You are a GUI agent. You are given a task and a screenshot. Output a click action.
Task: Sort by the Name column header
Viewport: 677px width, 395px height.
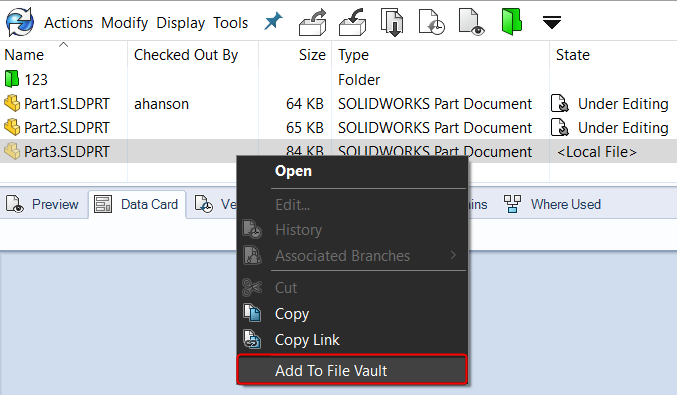tap(24, 55)
